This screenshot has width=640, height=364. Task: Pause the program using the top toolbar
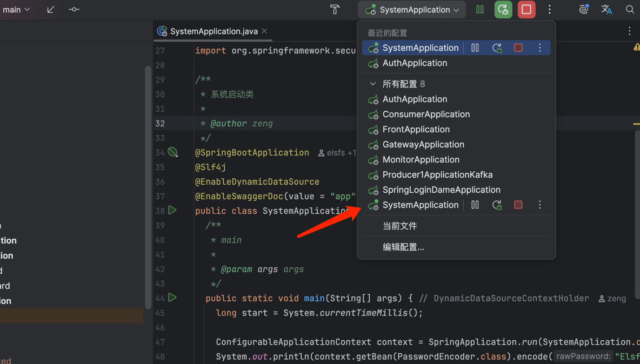click(x=479, y=9)
